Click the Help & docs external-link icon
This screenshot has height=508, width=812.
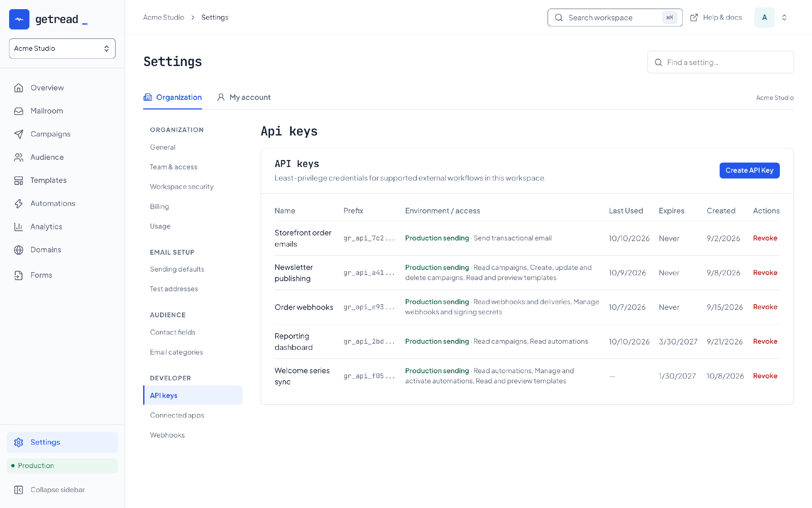(x=694, y=18)
